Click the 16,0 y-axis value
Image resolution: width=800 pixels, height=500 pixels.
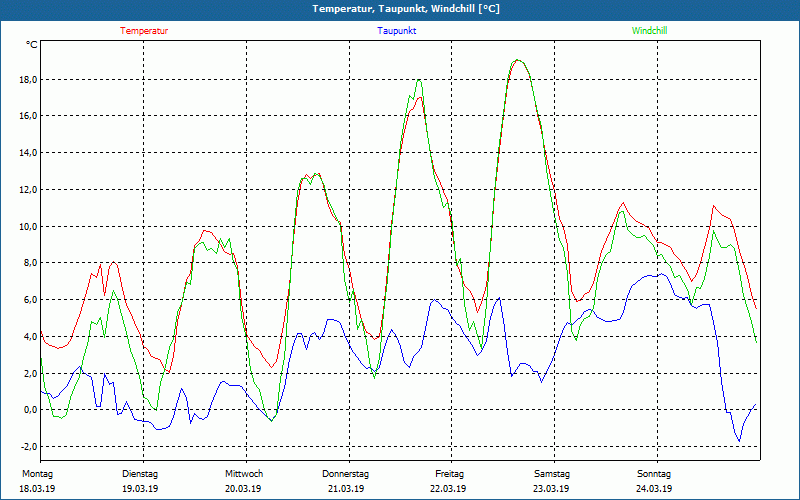pyautogui.click(x=28, y=116)
